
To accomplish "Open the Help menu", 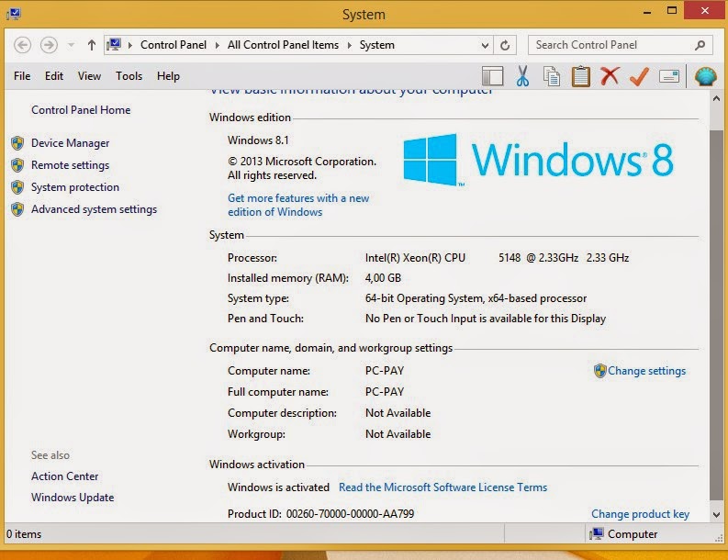I will [x=168, y=75].
